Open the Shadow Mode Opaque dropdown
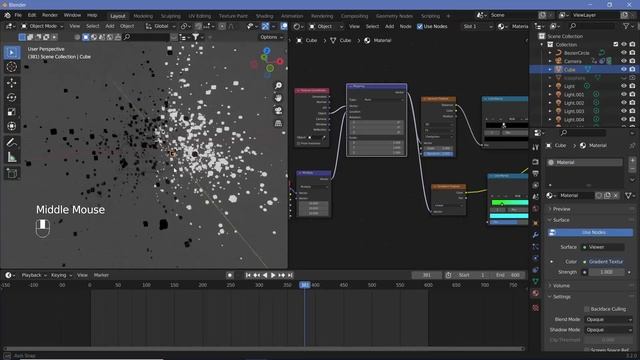The image size is (640, 360). (608, 330)
